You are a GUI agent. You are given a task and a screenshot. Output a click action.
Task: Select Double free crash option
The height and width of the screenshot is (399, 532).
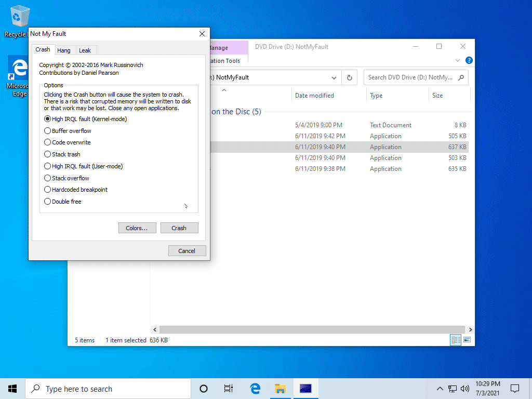[x=63, y=202]
